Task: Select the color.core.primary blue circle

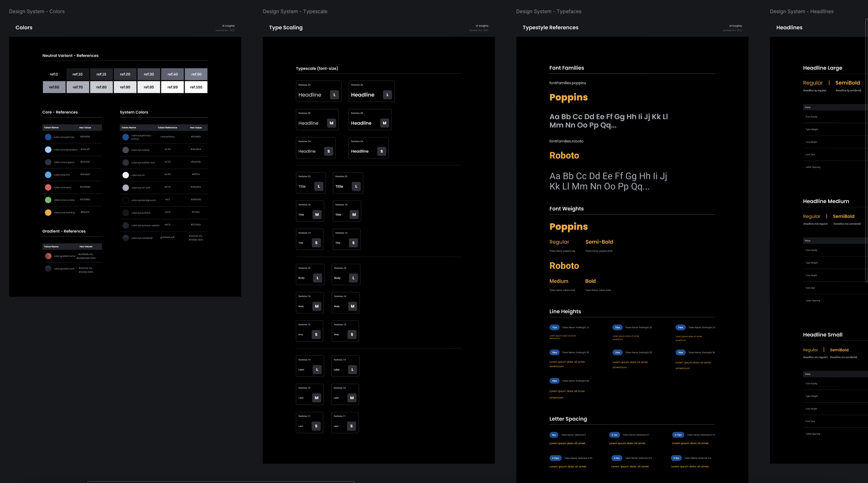Action: point(48,137)
